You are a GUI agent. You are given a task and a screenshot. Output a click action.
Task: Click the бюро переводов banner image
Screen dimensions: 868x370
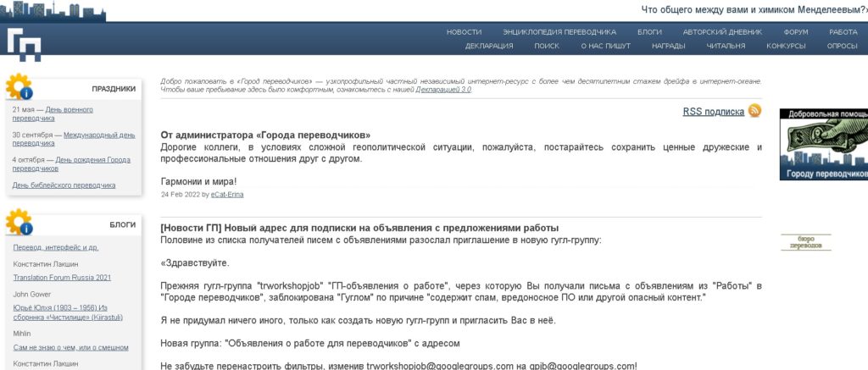(x=805, y=242)
